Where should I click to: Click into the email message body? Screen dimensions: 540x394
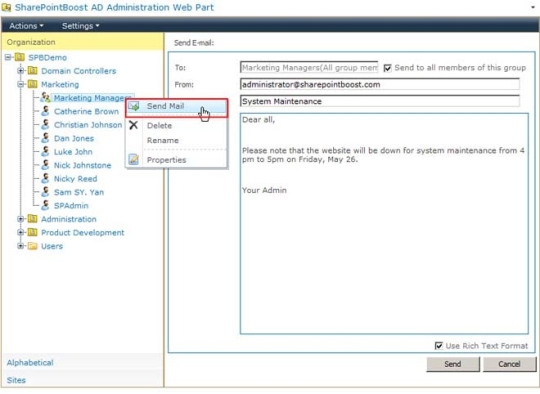[x=384, y=224]
